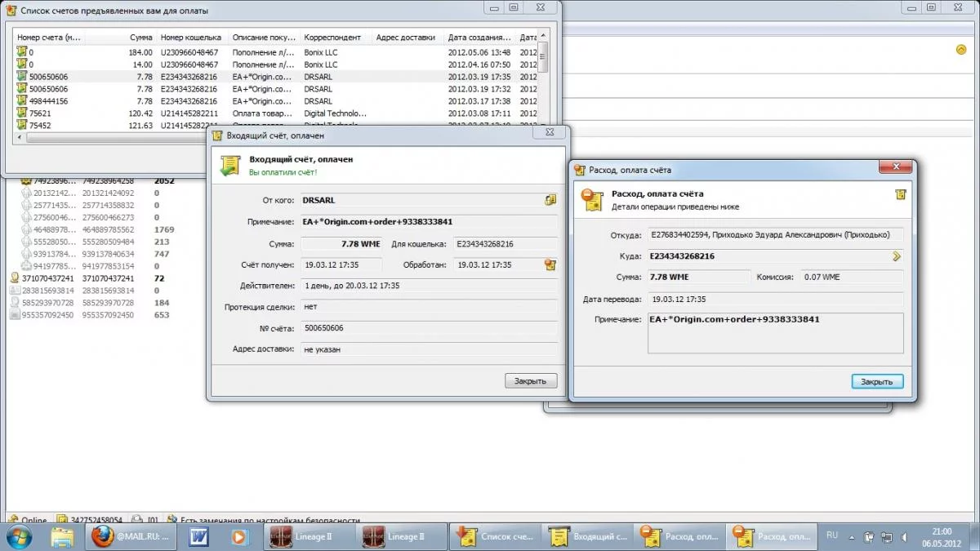Close the Входящий счёт dialog with Закрыть button

(531, 380)
